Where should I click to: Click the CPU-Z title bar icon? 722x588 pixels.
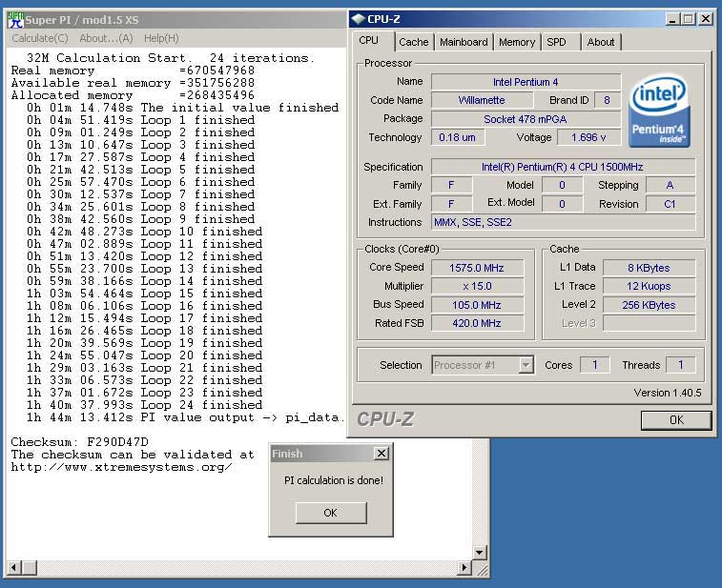pyautogui.click(x=358, y=19)
